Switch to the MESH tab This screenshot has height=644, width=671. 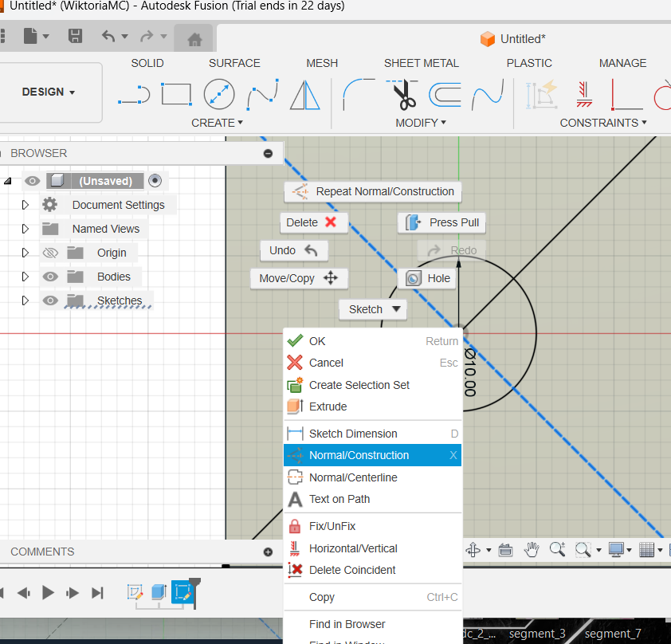[322, 63]
